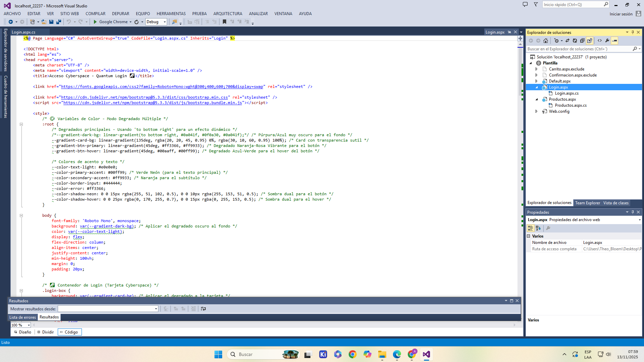Image resolution: width=644 pixels, height=362 pixels.
Task: Toggle the categorized view in Propiedades panel
Action: [x=531, y=228]
